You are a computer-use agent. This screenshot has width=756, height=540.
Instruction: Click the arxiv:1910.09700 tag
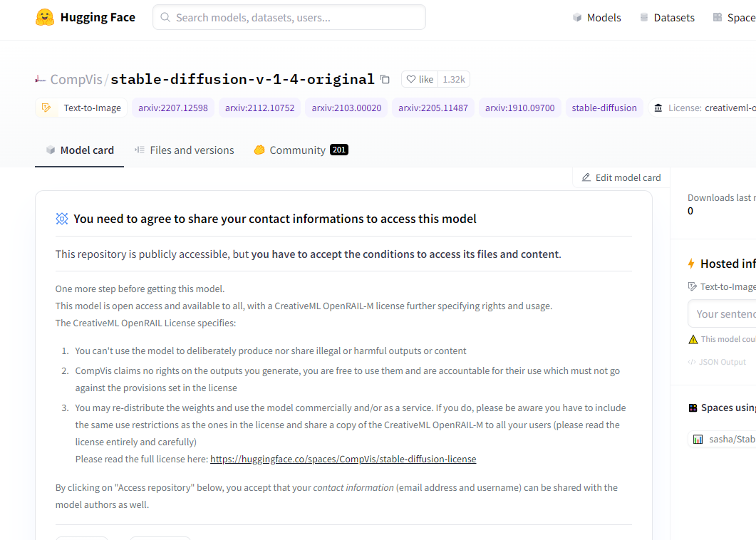[519, 108]
